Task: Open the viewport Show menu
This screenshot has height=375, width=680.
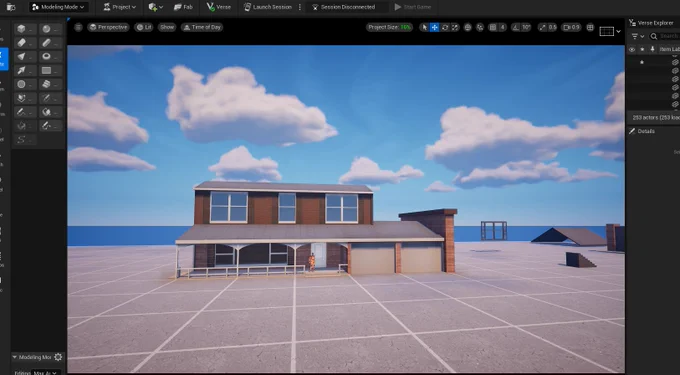Action: pos(167,27)
